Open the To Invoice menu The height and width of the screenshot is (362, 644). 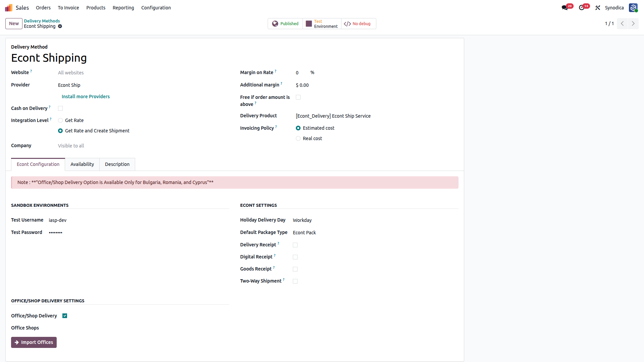(x=68, y=8)
